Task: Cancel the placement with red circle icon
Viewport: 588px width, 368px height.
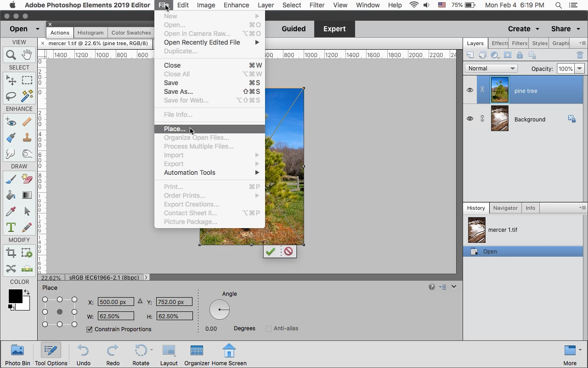Action: (288, 252)
